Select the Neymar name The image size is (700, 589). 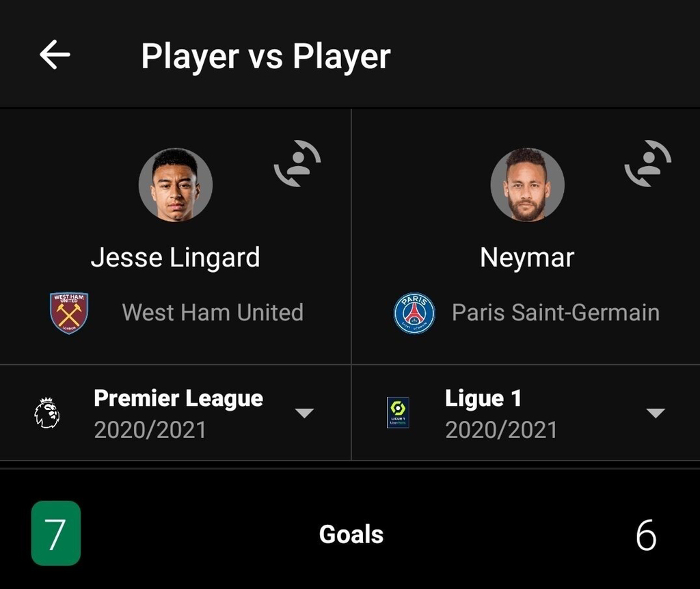(527, 258)
